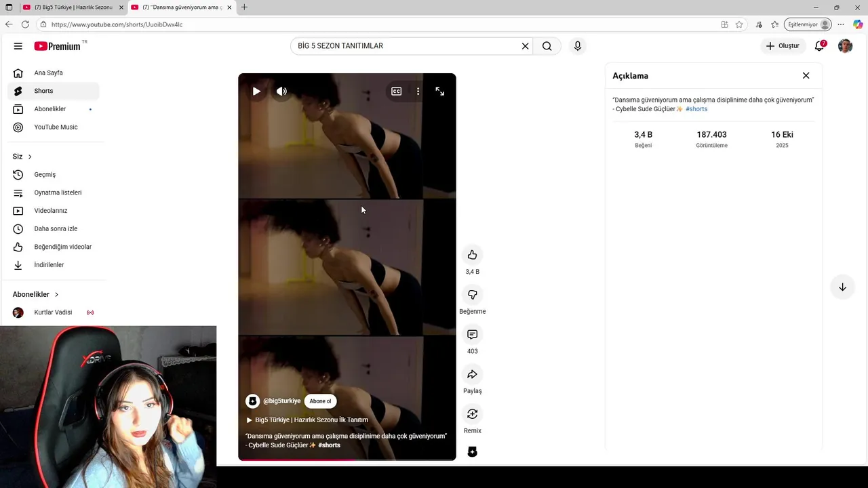Viewport: 868px width, 488px height.
Task: Dislike the Short with Beğenme
Action: (x=473, y=295)
